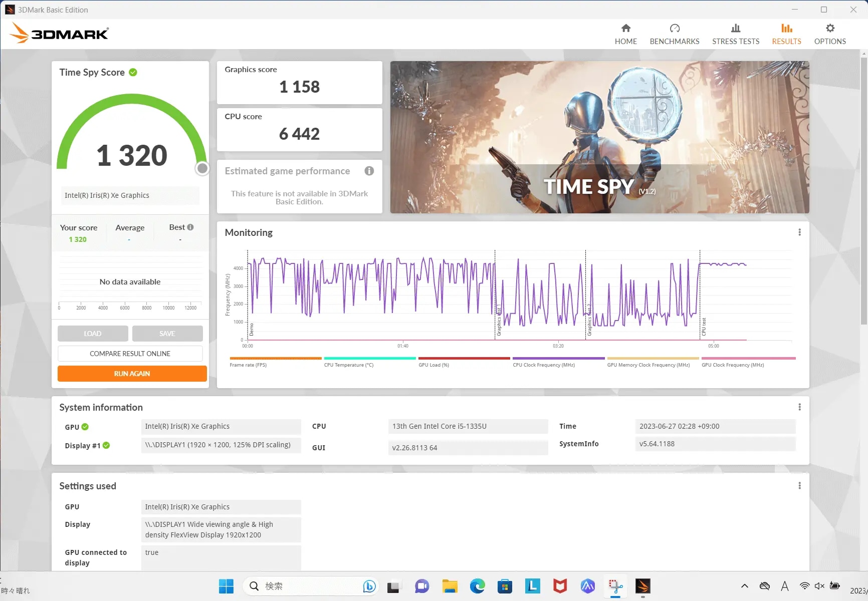Click the Estimated game performance info icon
Image resolution: width=868 pixels, height=601 pixels.
(369, 171)
